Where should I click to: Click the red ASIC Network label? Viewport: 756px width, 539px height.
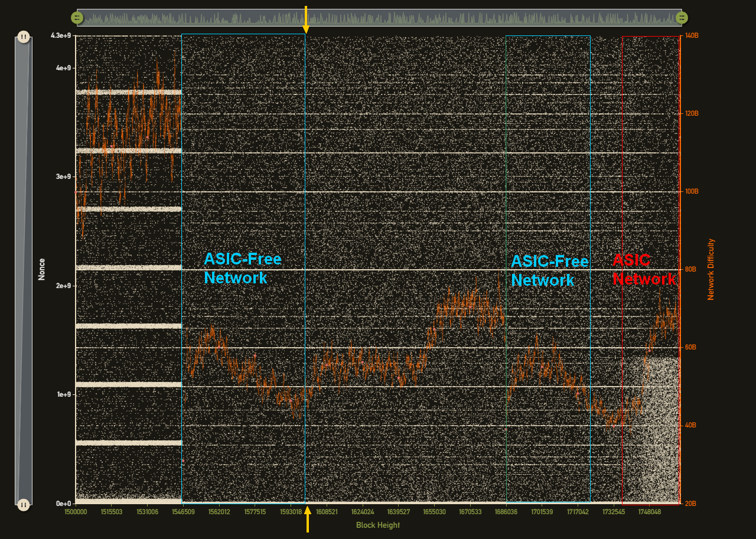point(644,269)
